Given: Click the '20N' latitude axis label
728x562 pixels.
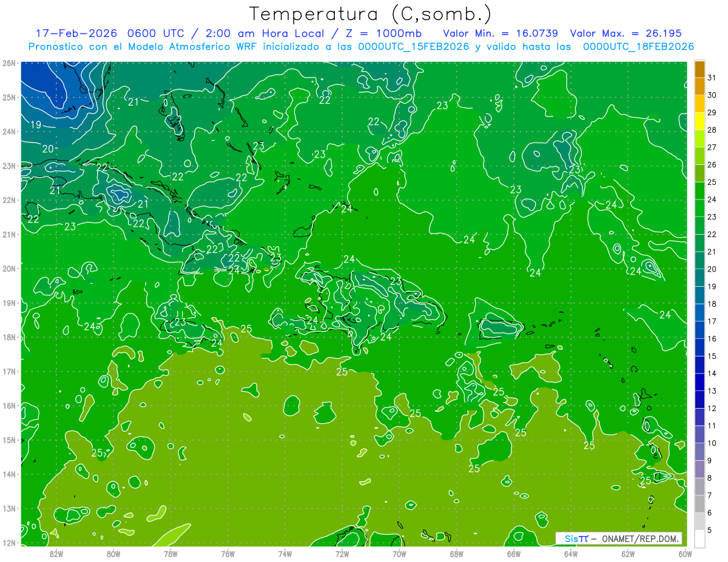Looking at the screenshot, I should 8,269.
